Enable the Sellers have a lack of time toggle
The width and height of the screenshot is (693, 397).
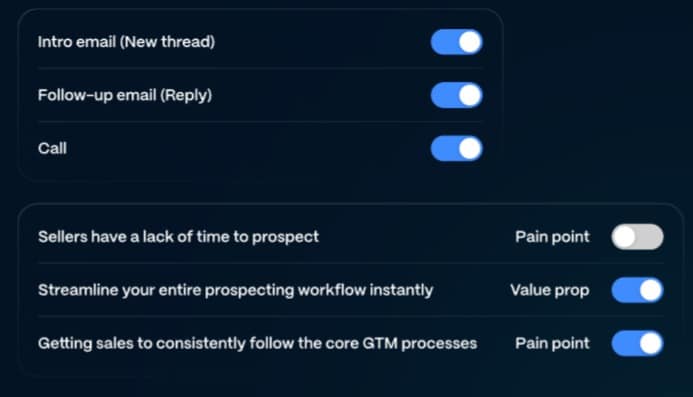(637, 237)
